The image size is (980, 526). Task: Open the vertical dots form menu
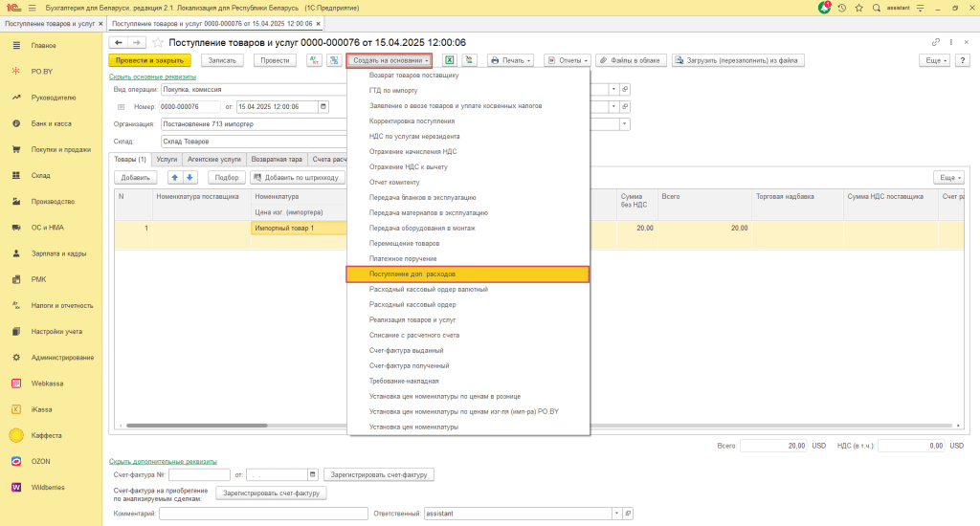(x=951, y=42)
